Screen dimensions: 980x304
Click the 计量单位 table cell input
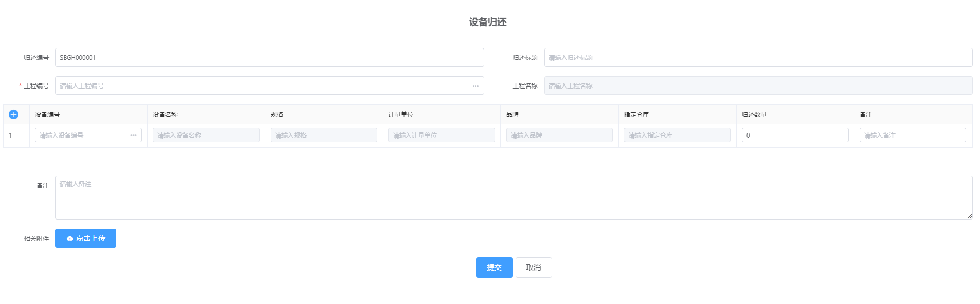click(x=442, y=135)
